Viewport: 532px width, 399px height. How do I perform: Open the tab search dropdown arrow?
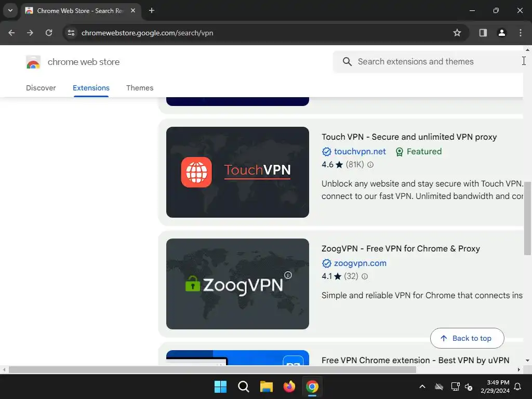(10, 10)
